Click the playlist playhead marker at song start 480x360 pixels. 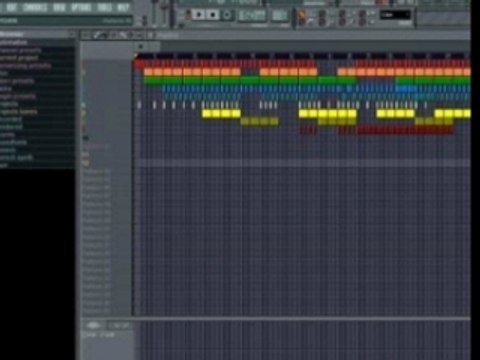136,56
